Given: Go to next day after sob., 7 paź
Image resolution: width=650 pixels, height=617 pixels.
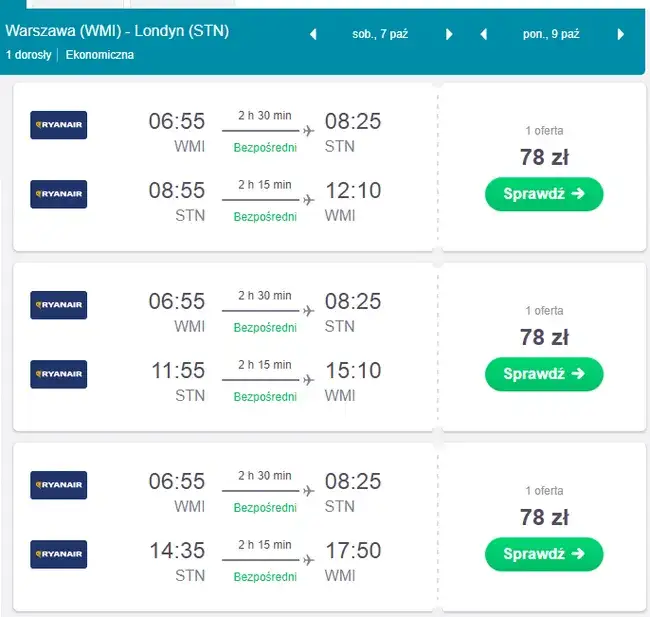Looking at the screenshot, I should pyautogui.click(x=449, y=34).
